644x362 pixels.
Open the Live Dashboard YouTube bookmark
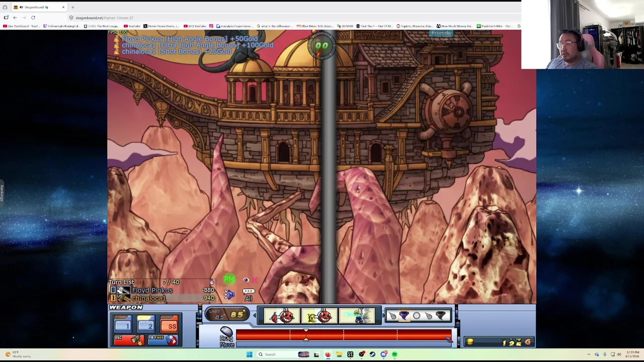point(22,26)
